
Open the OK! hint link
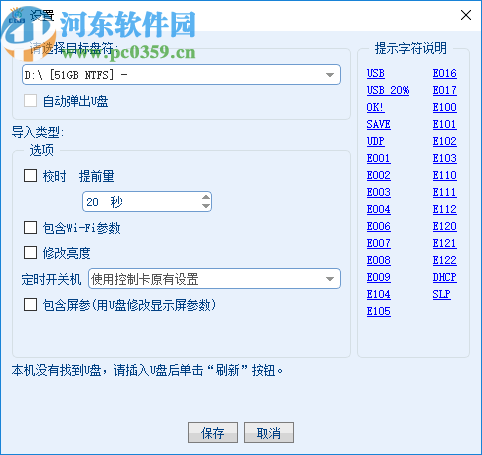point(375,107)
